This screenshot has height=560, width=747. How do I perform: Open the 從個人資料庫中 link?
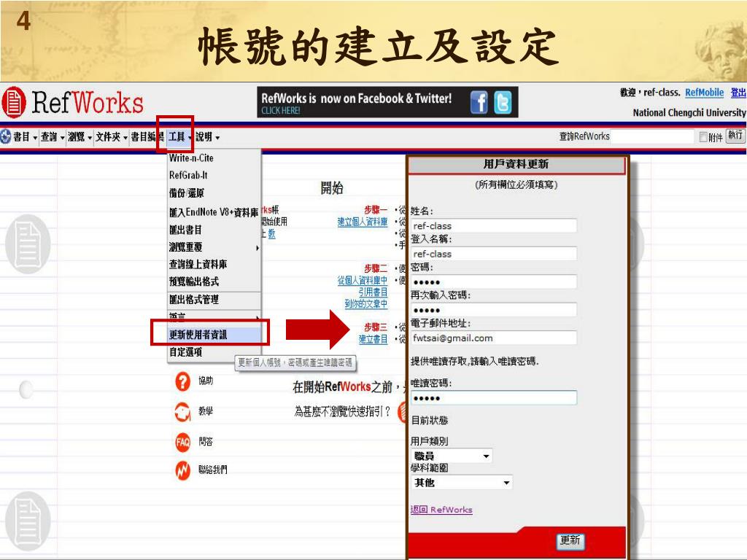click(x=362, y=281)
